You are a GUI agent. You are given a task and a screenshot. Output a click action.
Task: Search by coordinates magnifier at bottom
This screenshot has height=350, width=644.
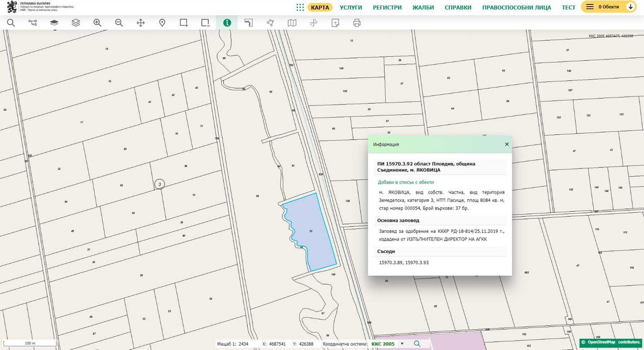pyautogui.click(x=417, y=343)
